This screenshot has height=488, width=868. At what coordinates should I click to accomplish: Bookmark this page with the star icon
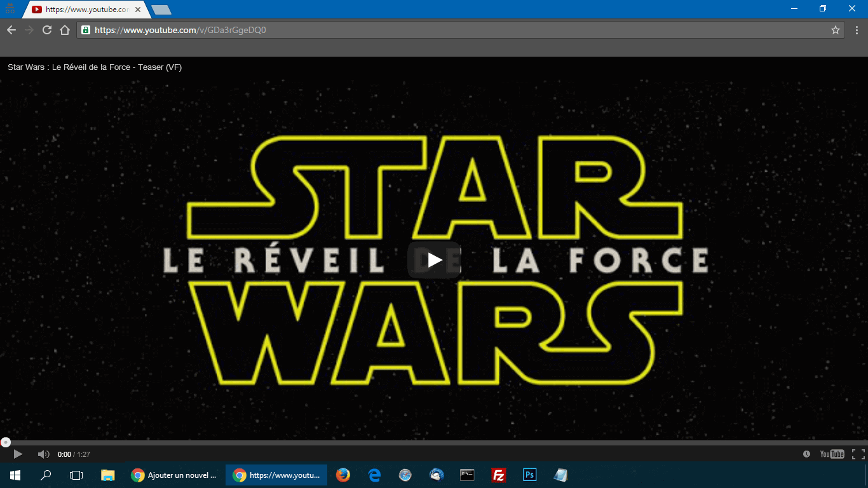(836, 30)
